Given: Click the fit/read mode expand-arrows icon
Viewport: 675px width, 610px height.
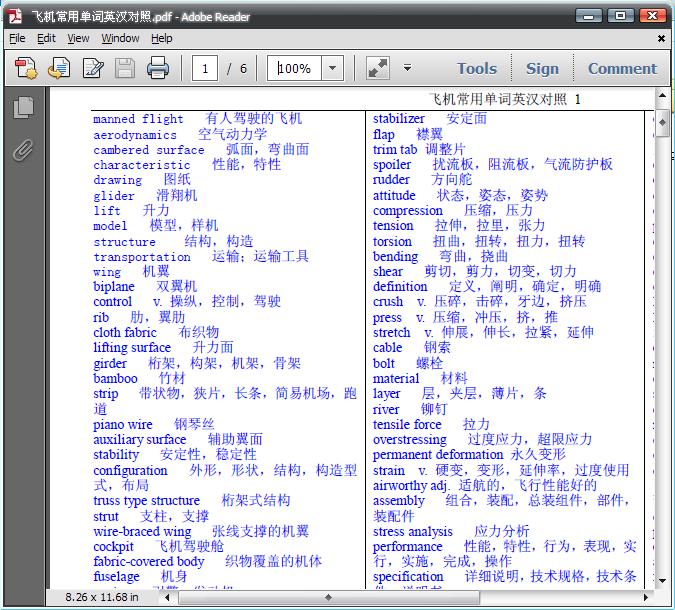Looking at the screenshot, I should coord(378,68).
